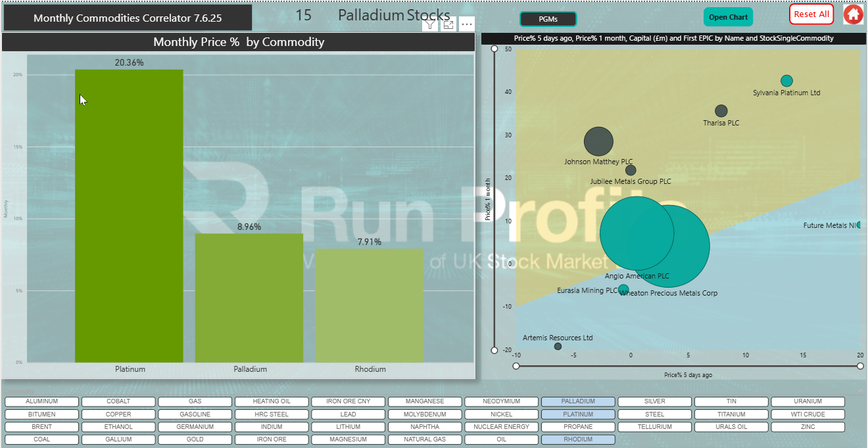Toggle the IRON ORE CNY filter
Screen dimensions: 868x448
click(349, 401)
